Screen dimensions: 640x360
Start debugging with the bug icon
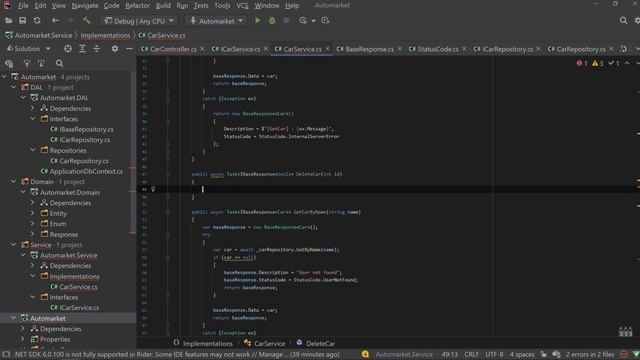pos(272,20)
